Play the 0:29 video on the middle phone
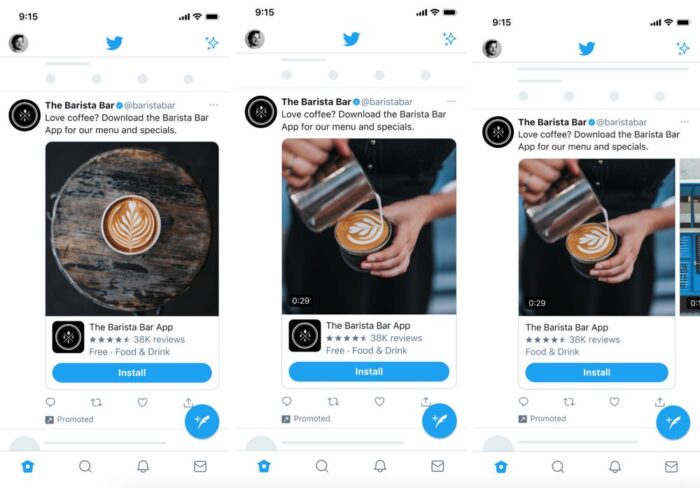The height and width of the screenshot is (488, 700). tap(369, 226)
